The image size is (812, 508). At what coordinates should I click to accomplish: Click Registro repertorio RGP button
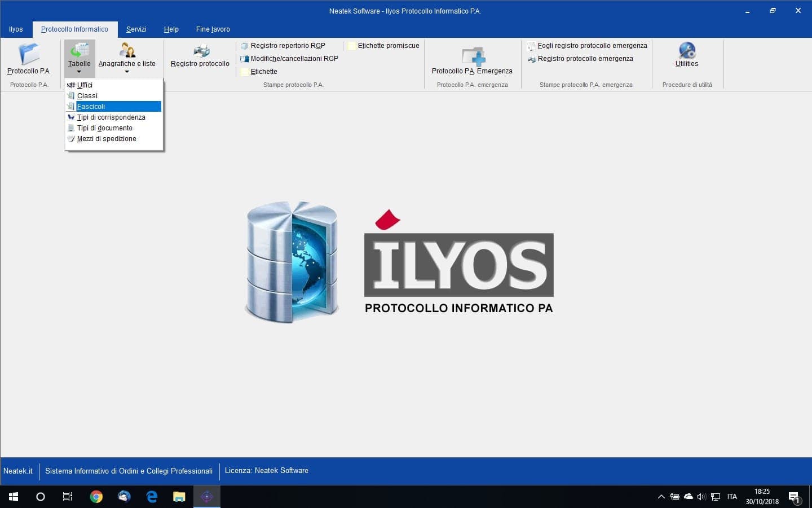coord(283,46)
